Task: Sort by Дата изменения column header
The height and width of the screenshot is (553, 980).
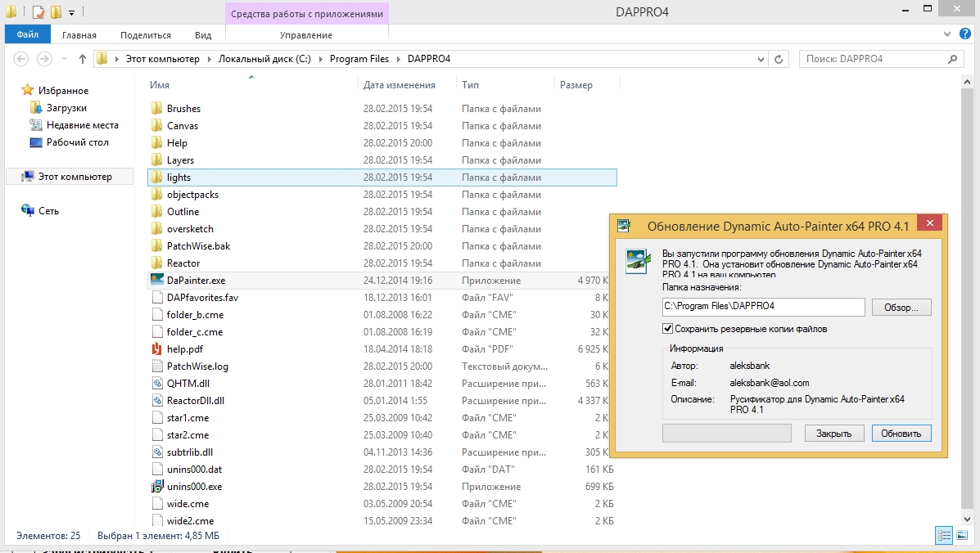Action: coord(400,85)
